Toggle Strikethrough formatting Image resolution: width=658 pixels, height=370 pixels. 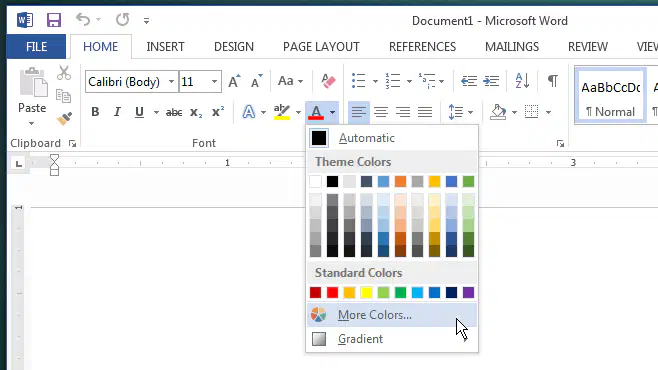pyautogui.click(x=174, y=112)
